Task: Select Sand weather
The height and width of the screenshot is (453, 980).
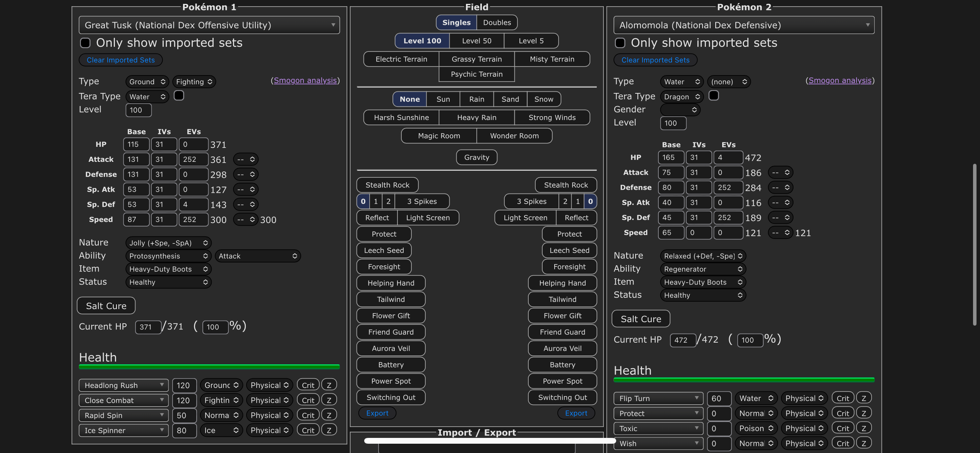Action: click(x=510, y=100)
